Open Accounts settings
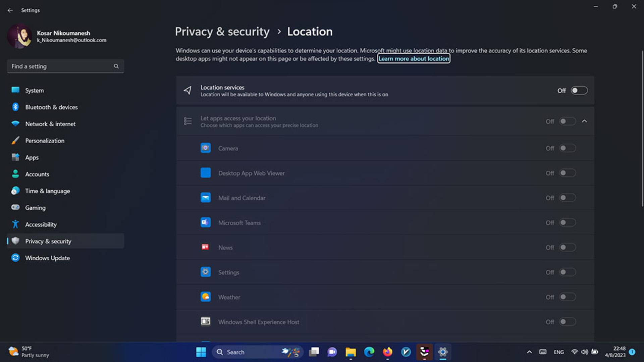 [x=65, y=174]
